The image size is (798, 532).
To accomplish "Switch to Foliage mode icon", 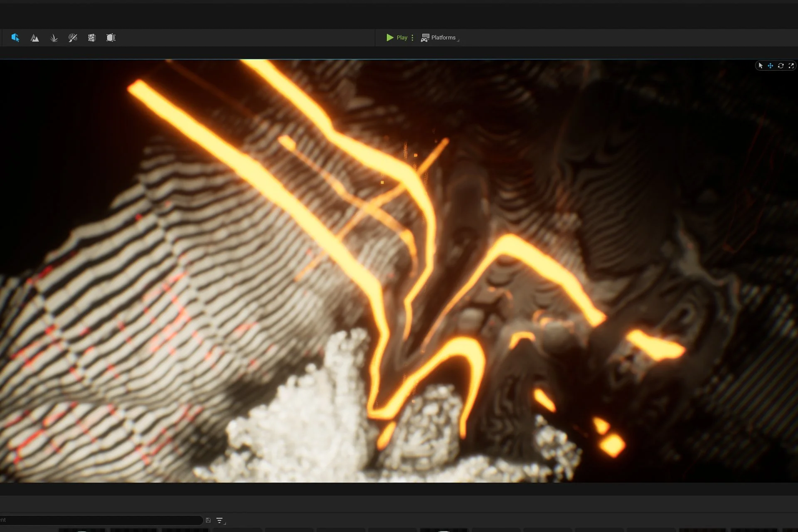I will coord(54,38).
